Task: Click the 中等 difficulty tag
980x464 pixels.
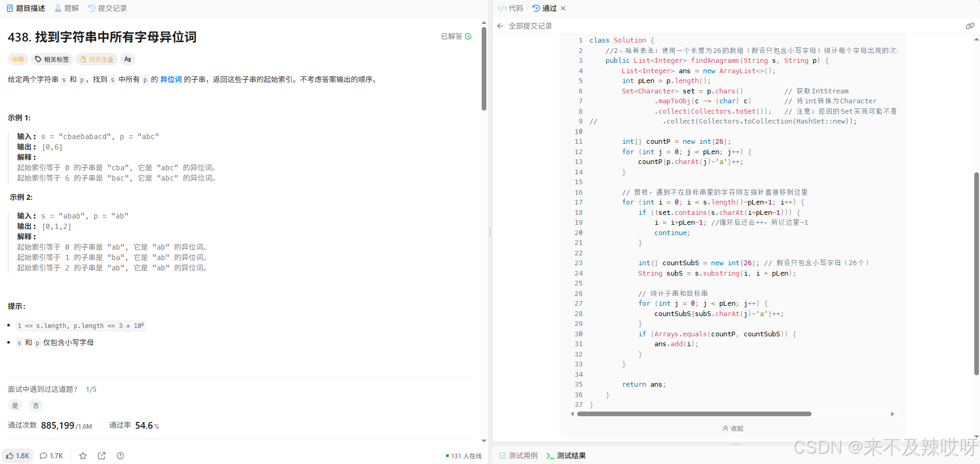Action: [18, 59]
